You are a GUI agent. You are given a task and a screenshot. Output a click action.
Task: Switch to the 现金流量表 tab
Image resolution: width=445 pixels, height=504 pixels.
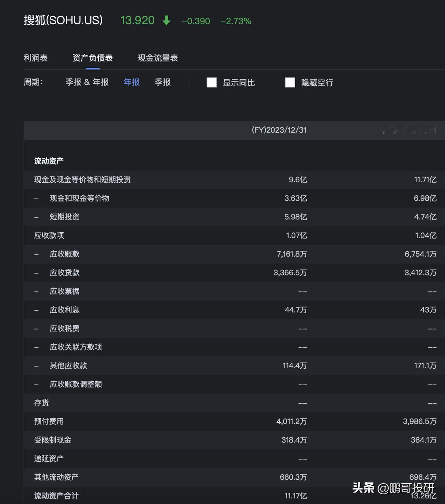158,58
